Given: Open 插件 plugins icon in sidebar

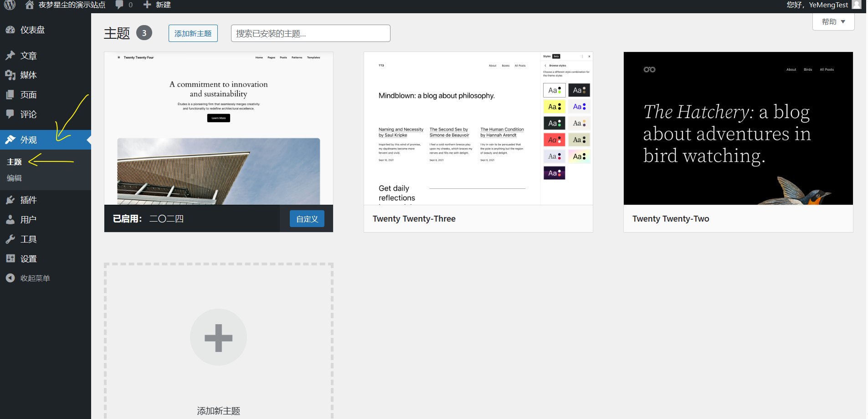Looking at the screenshot, I should (x=10, y=200).
